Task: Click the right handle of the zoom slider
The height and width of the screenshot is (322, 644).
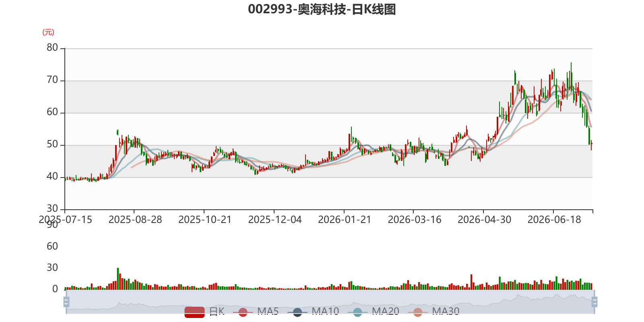Action: [x=594, y=301]
